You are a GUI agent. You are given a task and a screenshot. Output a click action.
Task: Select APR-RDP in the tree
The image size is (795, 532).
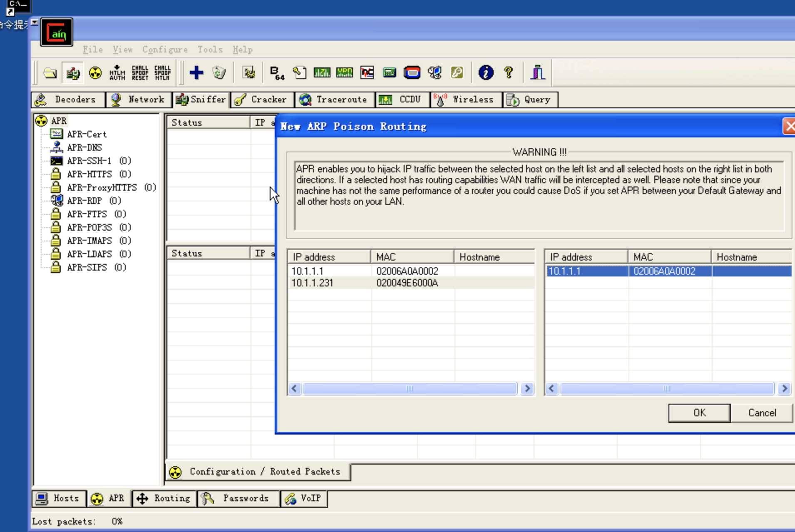pyautogui.click(x=94, y=201)
